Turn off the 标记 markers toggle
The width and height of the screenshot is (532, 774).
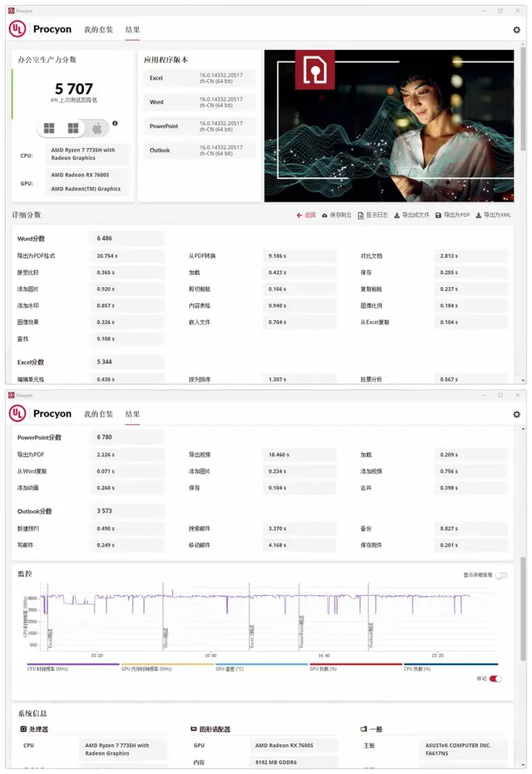tap(495, 679)
